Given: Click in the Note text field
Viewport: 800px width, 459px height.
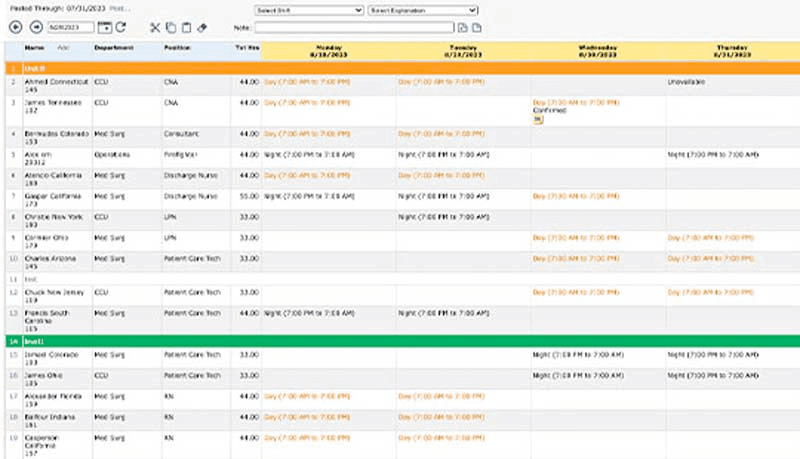Looking at the screenshot, I should click(x=354, y=27).
